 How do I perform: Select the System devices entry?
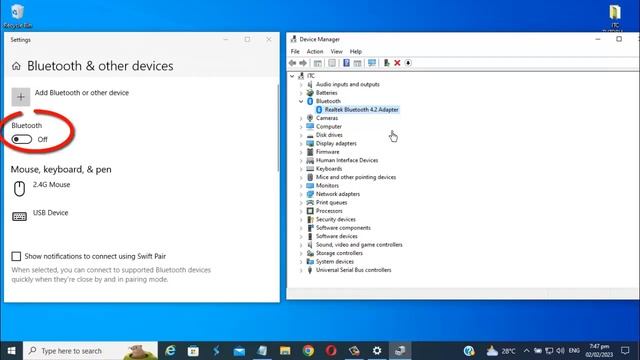(335, 262)
